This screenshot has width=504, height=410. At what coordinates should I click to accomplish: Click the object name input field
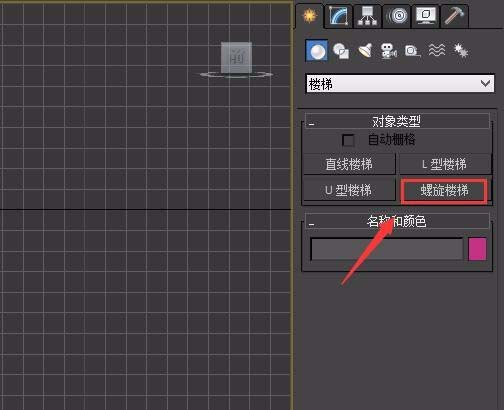pyautogui.click(x=387, y=249)
